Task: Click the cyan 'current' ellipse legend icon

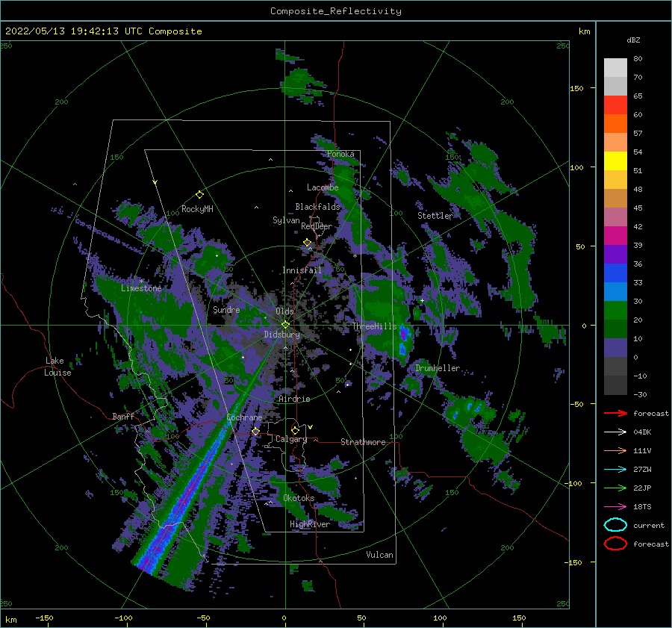Action: tap(615, 525)
